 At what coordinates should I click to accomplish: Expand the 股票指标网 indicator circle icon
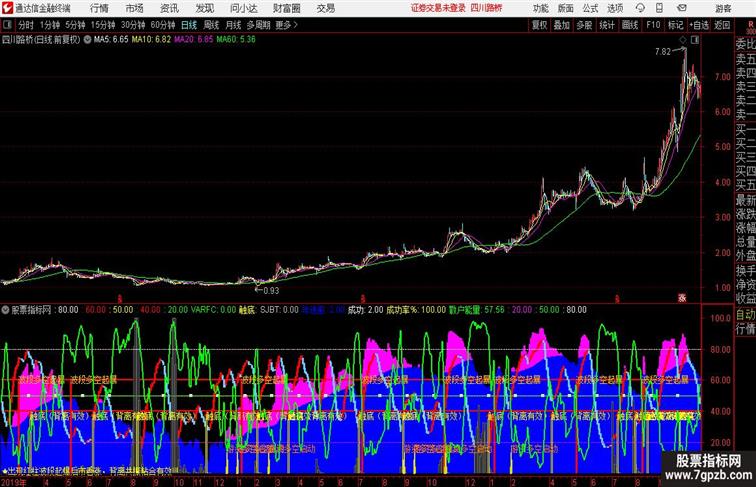[x=5, y=310]
